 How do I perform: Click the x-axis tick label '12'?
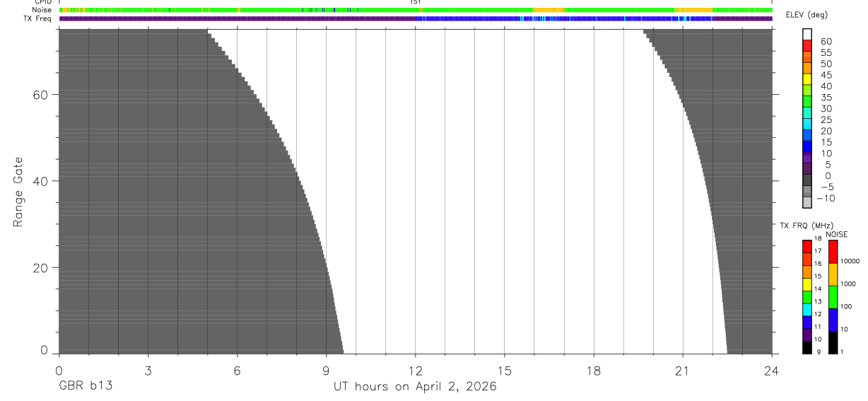(x=415, y=371)
